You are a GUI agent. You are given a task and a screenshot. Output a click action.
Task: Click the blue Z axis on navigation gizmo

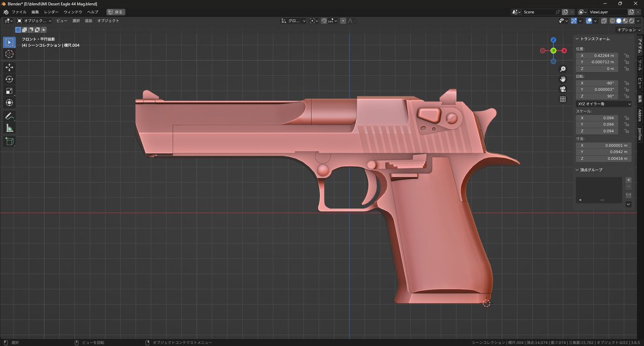click(553, 40)
